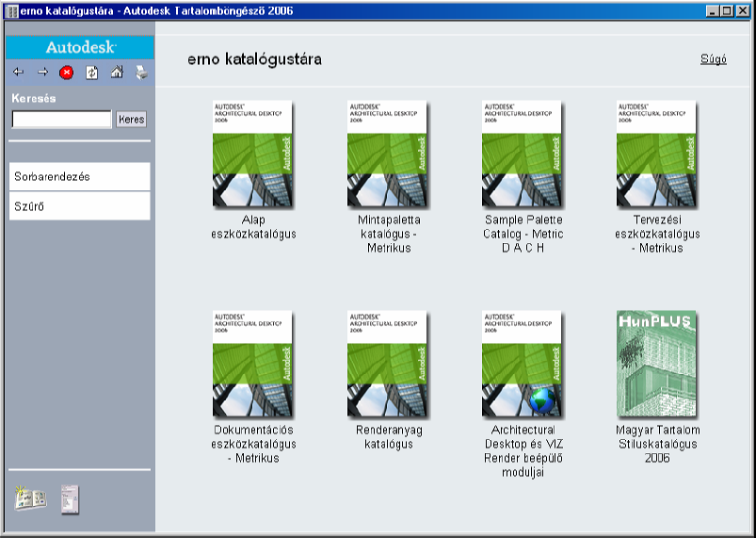Click the Mintapaletta katalógus - Metrikus label
Screen dimensions: 756x538
[389, 234]
